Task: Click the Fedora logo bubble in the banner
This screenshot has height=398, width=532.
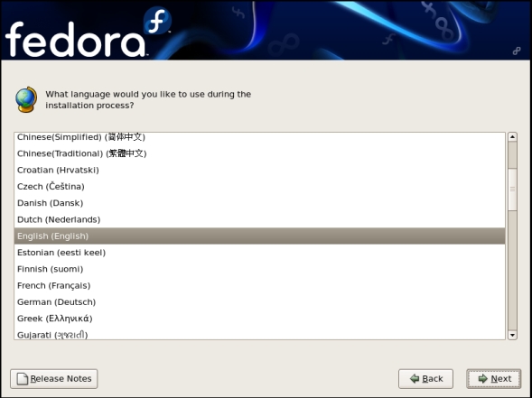Action: pos(157,21)
